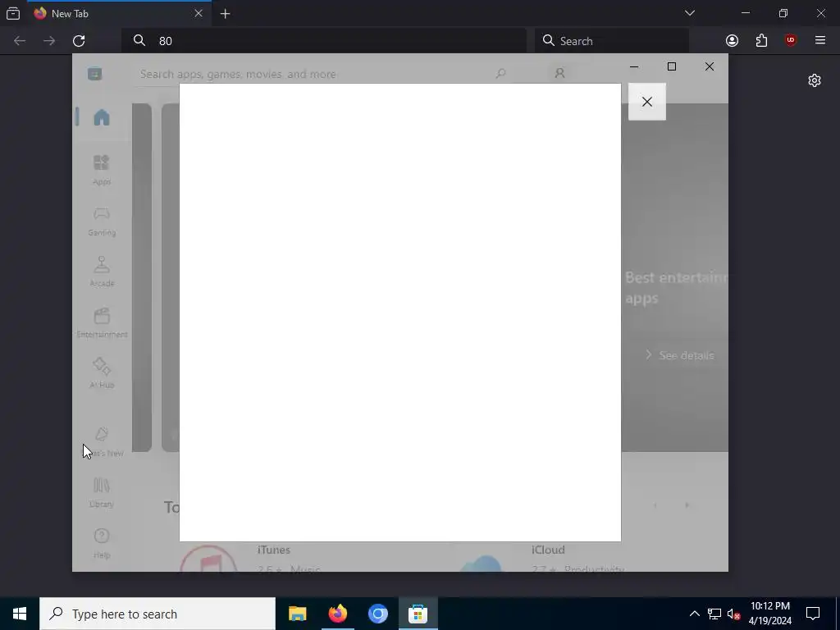Go forward in Firefox

pyautogui.click(x=49, y=41)
